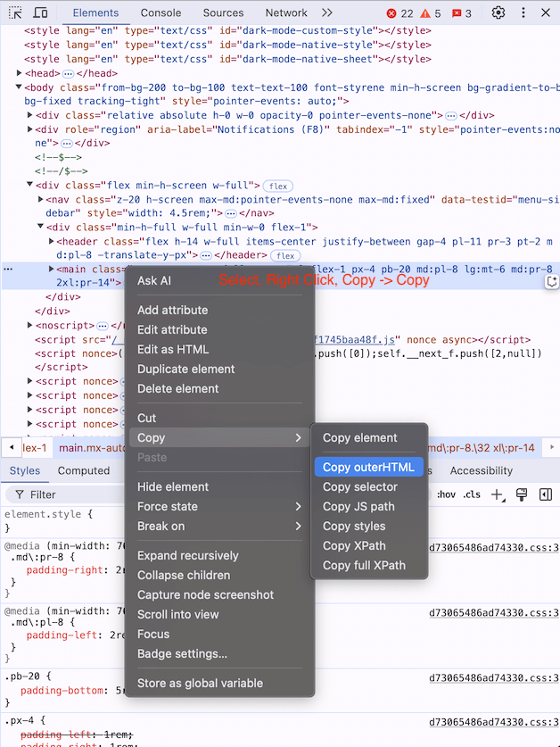Viewport: 560px width, 747px height.
Task: Switch to the Elements tab
Action: (95, 12)
